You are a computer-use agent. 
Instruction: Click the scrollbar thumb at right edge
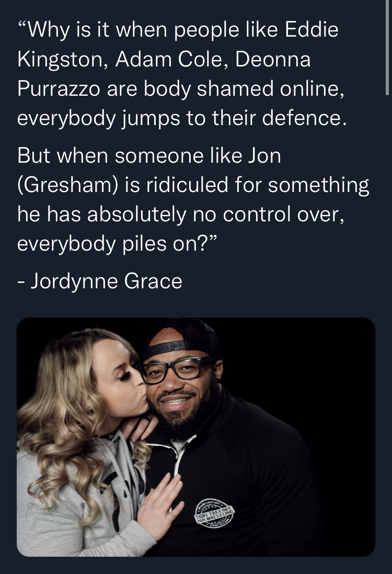[387, 48]
